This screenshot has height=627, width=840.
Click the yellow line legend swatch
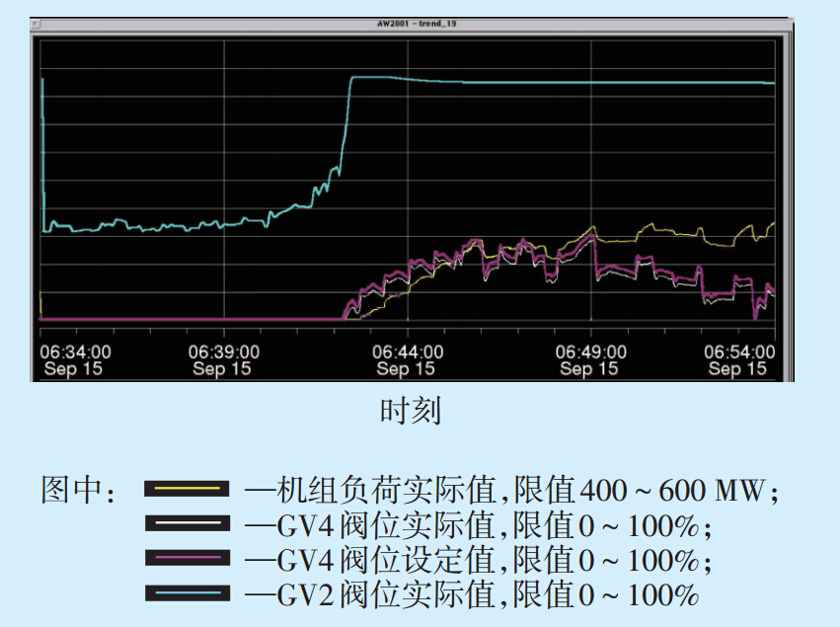[x=188, y=488]
